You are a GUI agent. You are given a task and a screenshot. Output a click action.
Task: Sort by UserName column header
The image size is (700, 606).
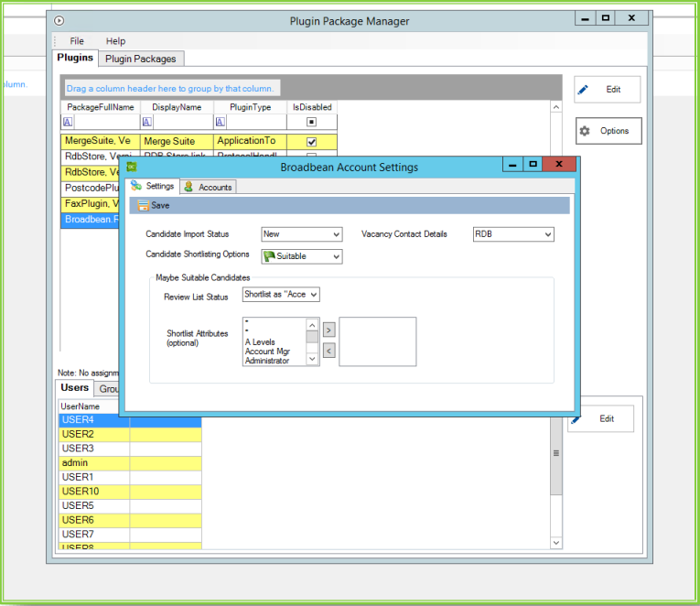[90, 406]
